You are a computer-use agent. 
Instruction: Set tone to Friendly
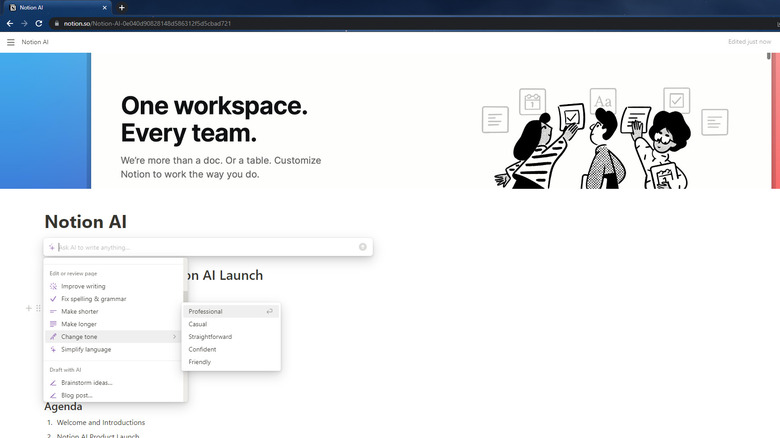[231, 362]
